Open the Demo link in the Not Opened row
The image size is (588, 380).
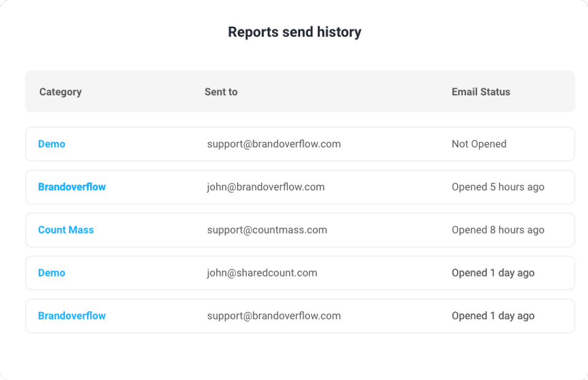[x=51, y=144]
